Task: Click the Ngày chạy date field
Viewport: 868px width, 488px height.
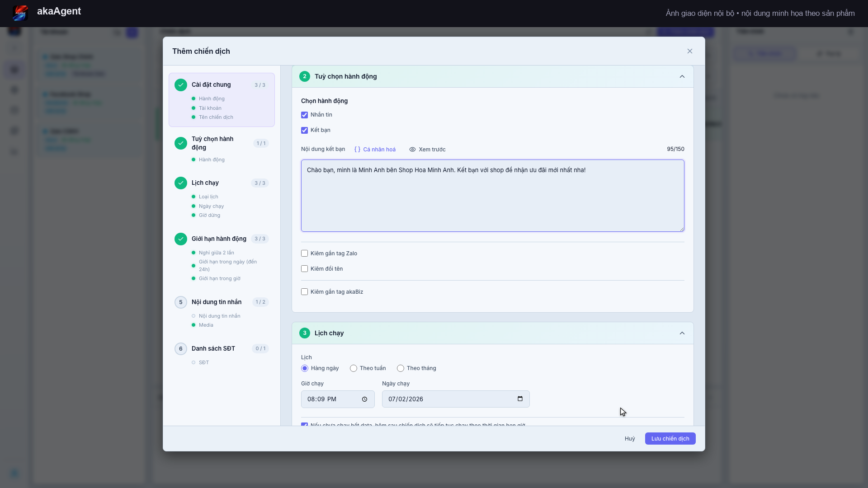Action: pyautogui.click(x=456, y=399)
